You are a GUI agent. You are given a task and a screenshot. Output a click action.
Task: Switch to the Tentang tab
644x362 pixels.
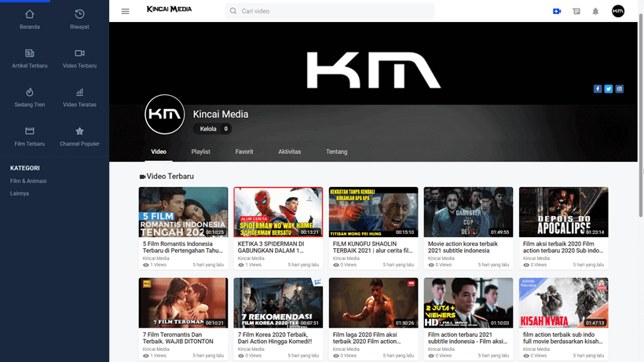pos(336,152)
